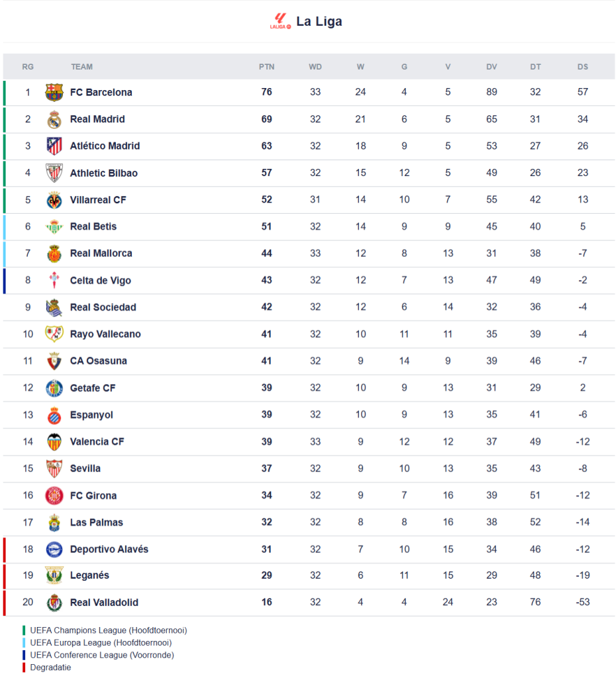Click the green Champions League legend swatch
This screenshot has height=678, width=616.
24,630
